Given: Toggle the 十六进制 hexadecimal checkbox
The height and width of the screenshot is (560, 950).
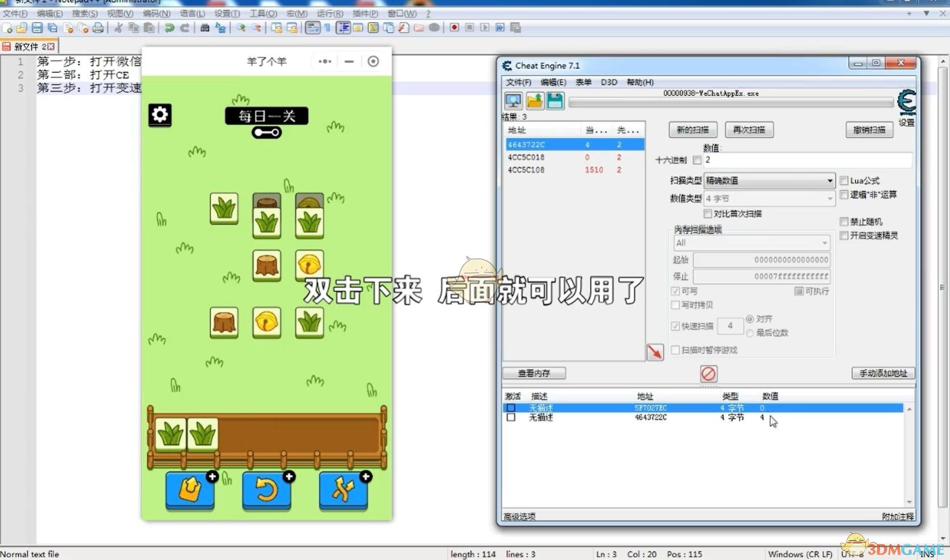Looking at the screenshot, I should [x=697, y=160].
